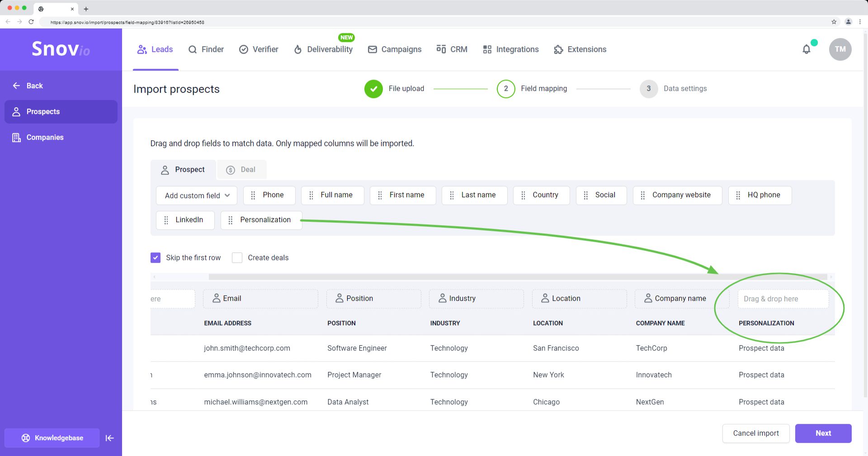868x456 pixels.
Task: Click the Extensions puzzle icon
Action: point(558,50)
